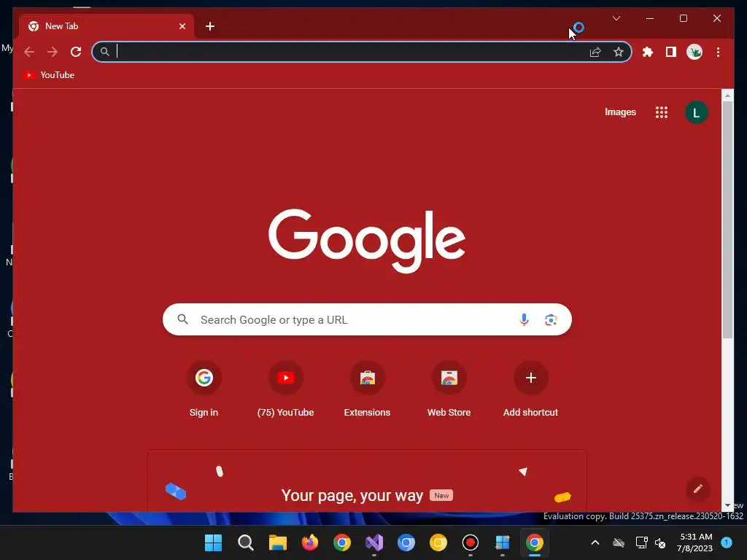The width and height of the screenshot is (747, 560).
Task: Select the New Tab tab
Action: 107,26
